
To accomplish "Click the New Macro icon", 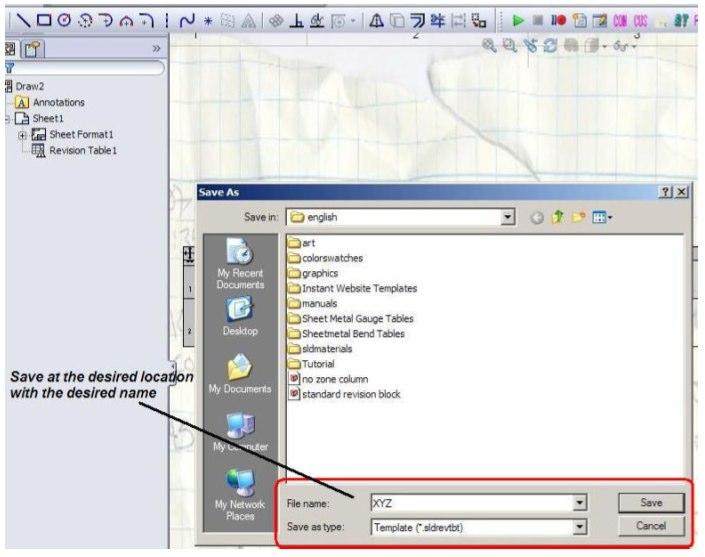I will [580, 21].
